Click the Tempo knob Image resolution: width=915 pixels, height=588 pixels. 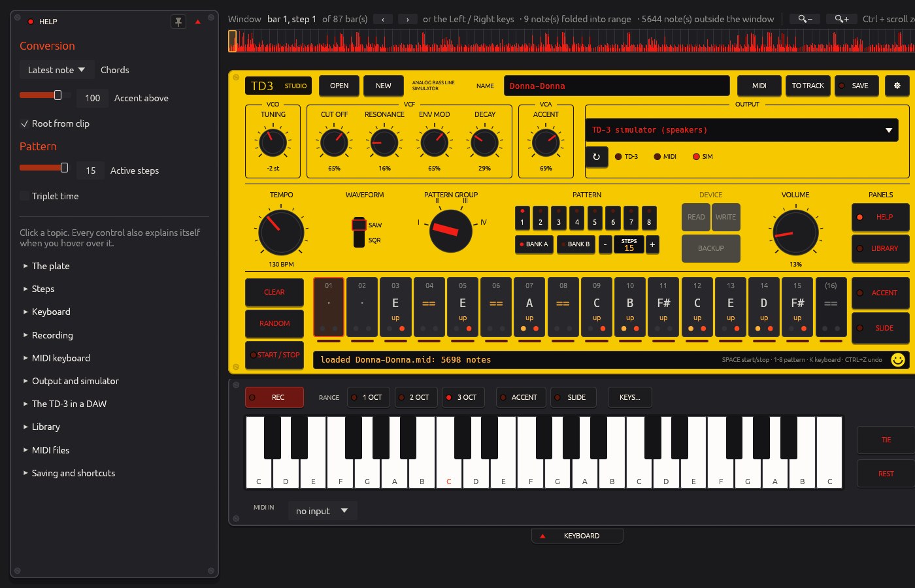[281, 232]
